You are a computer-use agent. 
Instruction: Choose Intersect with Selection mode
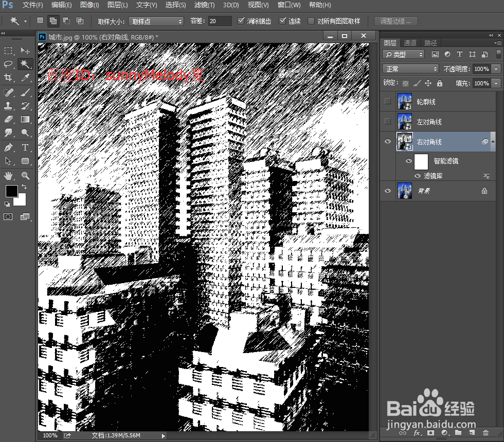pos(80,21)
